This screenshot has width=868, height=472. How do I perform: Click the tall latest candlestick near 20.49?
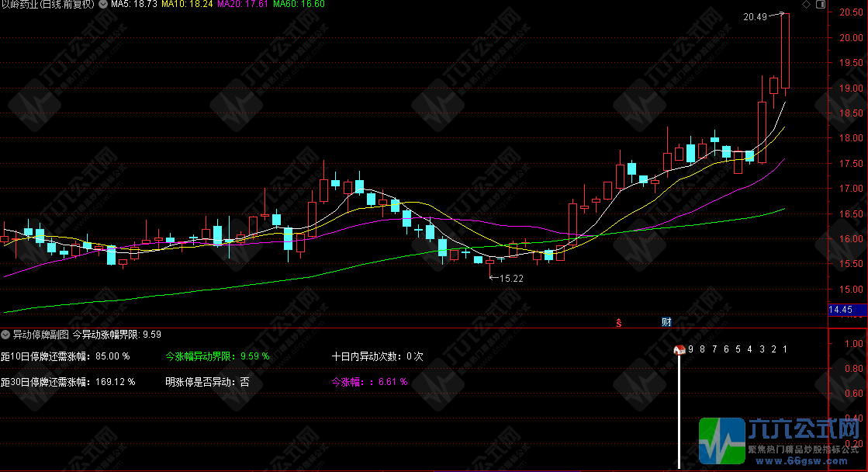click(x=785, y=50)
